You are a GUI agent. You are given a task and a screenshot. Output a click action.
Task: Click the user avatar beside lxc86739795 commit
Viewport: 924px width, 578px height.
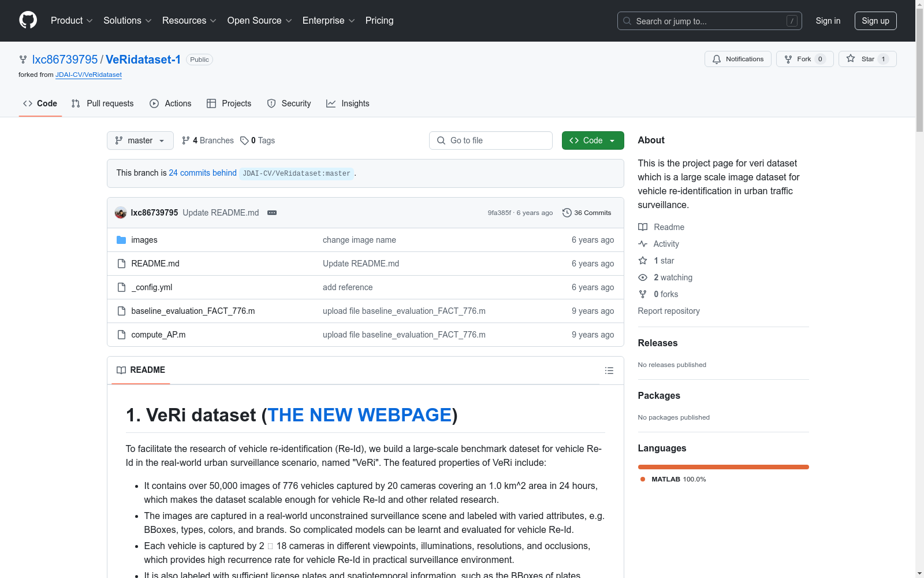(x=121, y=213)
